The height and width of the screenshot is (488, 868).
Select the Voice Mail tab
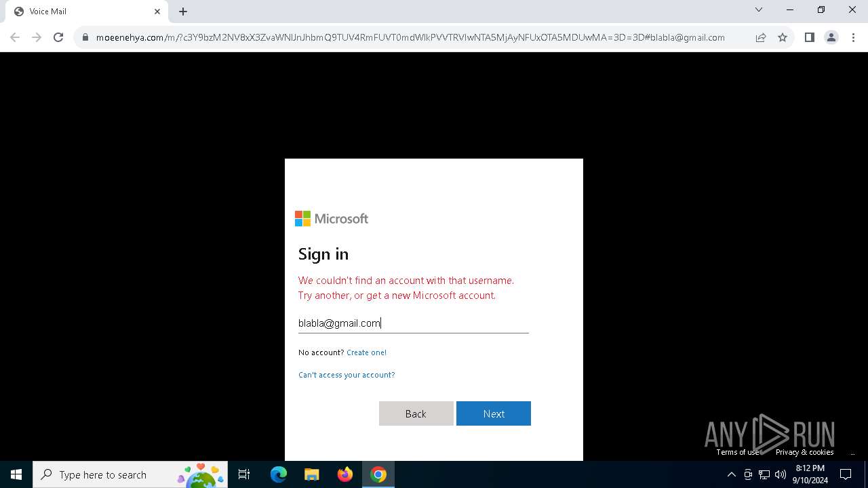[86, 12]
